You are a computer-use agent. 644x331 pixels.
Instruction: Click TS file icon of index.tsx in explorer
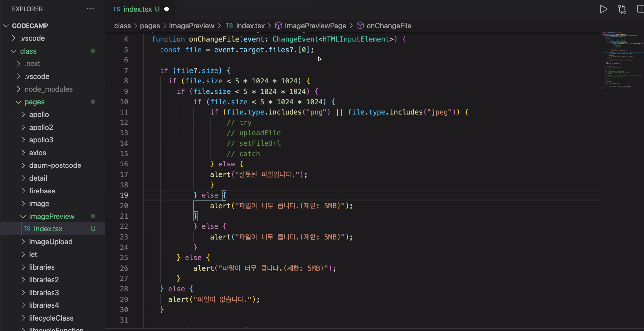pos(27,229)
